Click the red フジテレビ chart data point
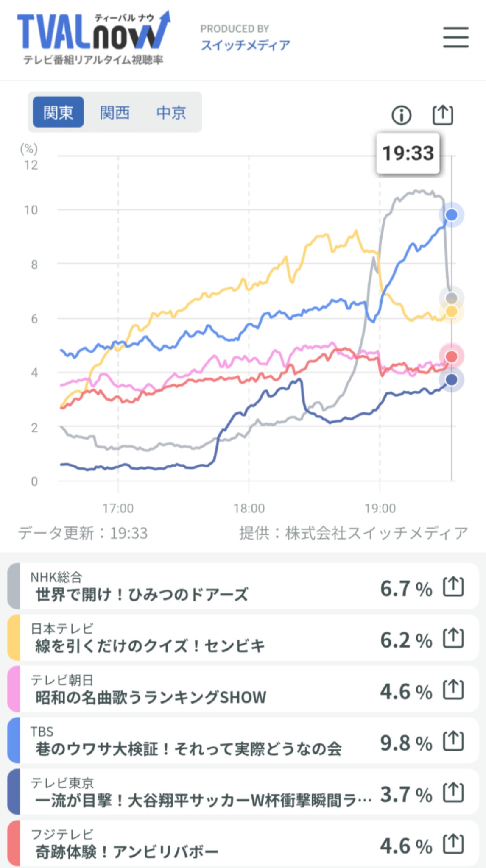486x868 pixels. [452, 356]
